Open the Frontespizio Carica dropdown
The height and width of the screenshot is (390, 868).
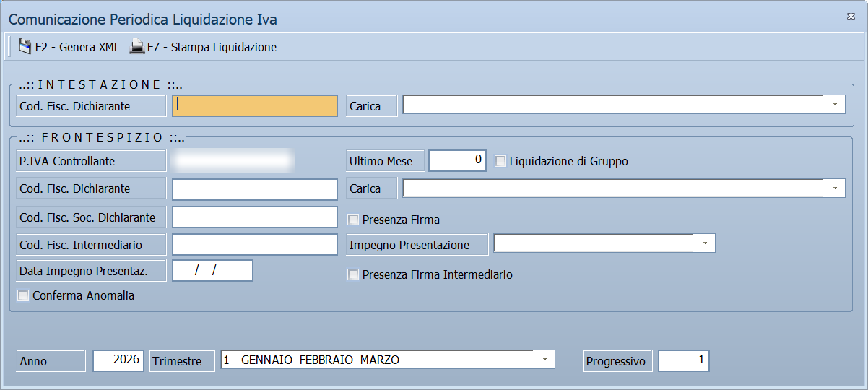click(x=835, y=188)
